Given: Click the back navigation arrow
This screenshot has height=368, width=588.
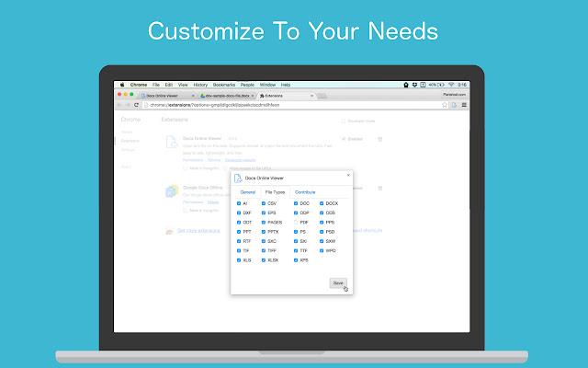Looking at the screenshot, I should (x=119, y=105).
